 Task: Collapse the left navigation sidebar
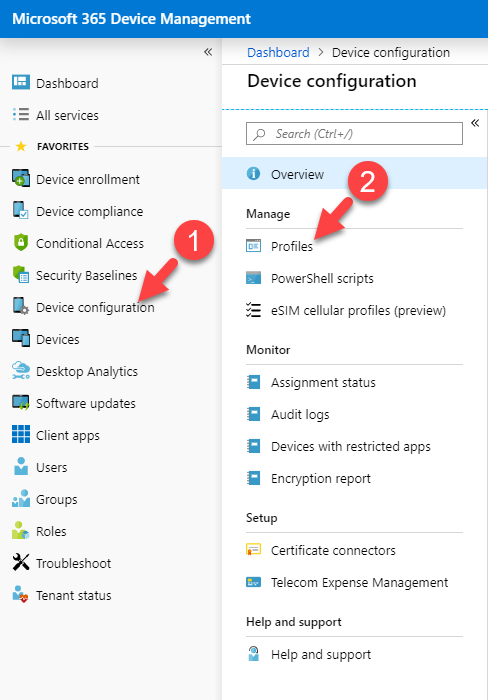tap(208, 52)
